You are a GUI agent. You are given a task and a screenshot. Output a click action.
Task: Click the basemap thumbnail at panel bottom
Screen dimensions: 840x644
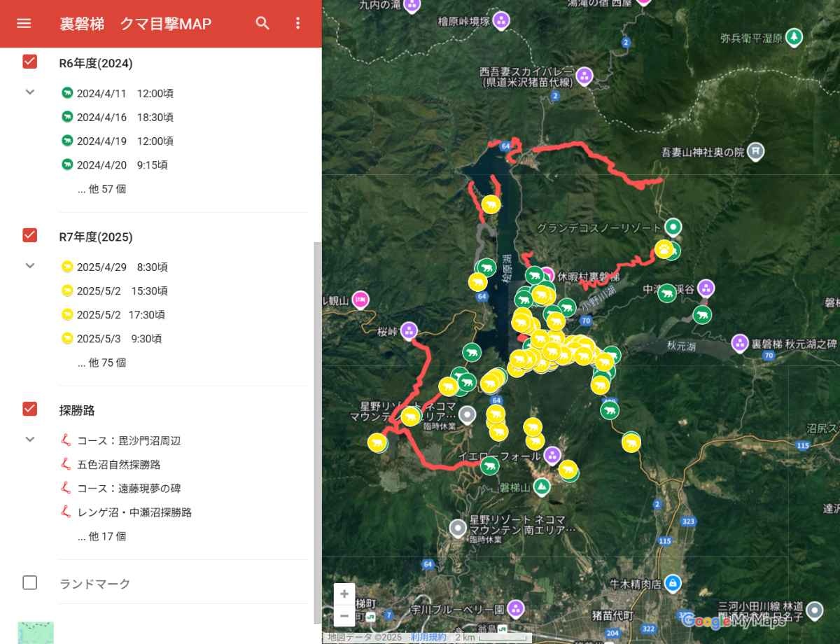[x=36, y=632]
